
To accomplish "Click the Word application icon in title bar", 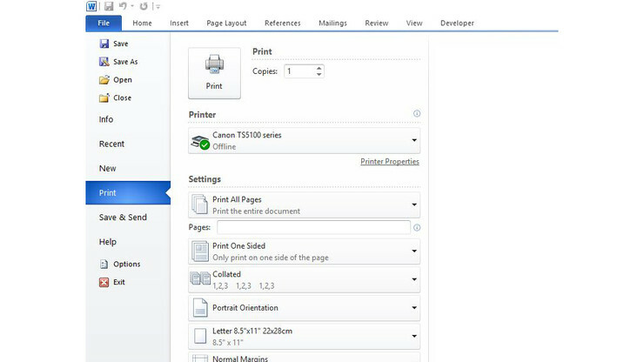I will coord(91,6).
